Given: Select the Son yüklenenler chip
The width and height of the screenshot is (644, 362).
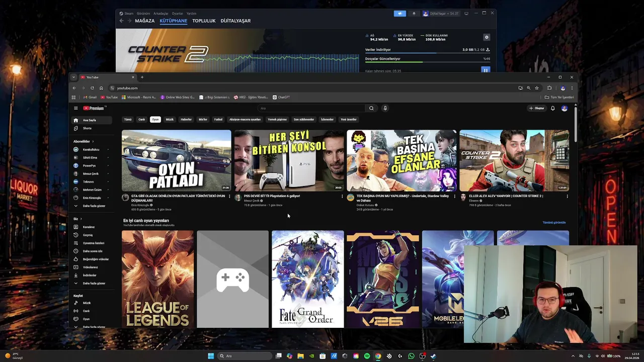Looking at the screenshot, I should click(304, 120).
